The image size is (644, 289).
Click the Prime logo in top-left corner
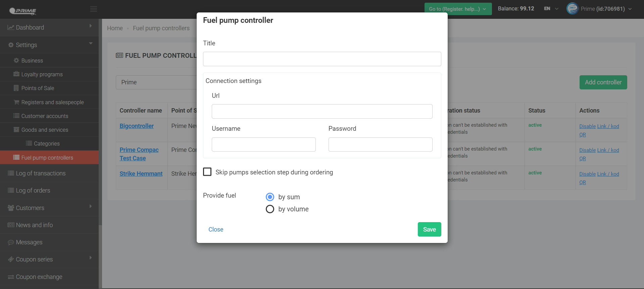[23, 11]
